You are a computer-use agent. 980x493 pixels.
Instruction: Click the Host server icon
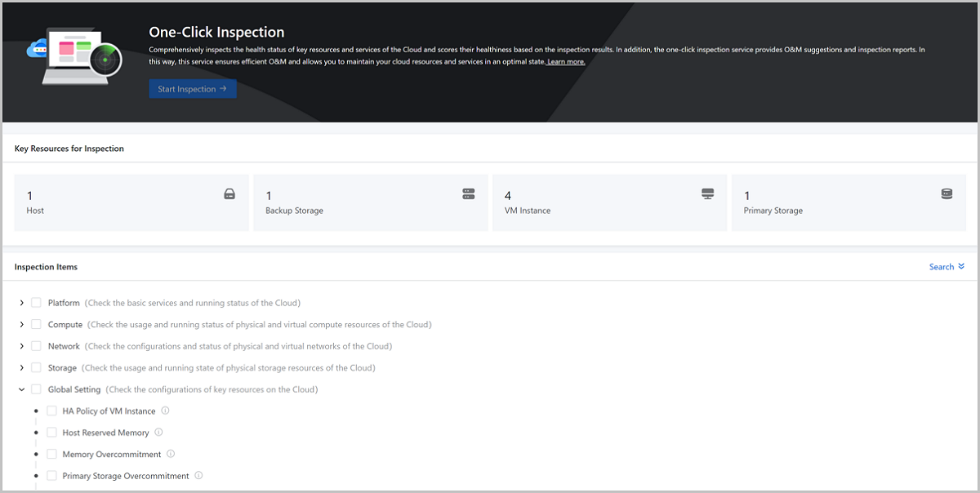pos(230,194)
